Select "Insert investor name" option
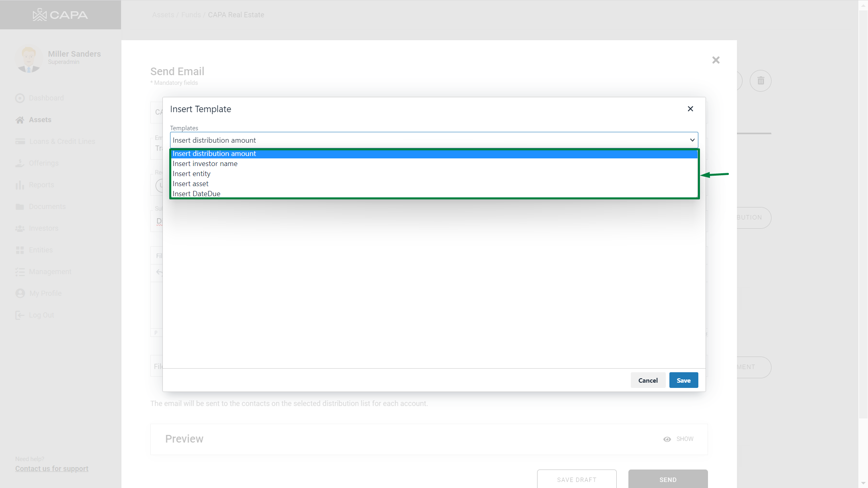The image size is (868, 488). [205, 164]
